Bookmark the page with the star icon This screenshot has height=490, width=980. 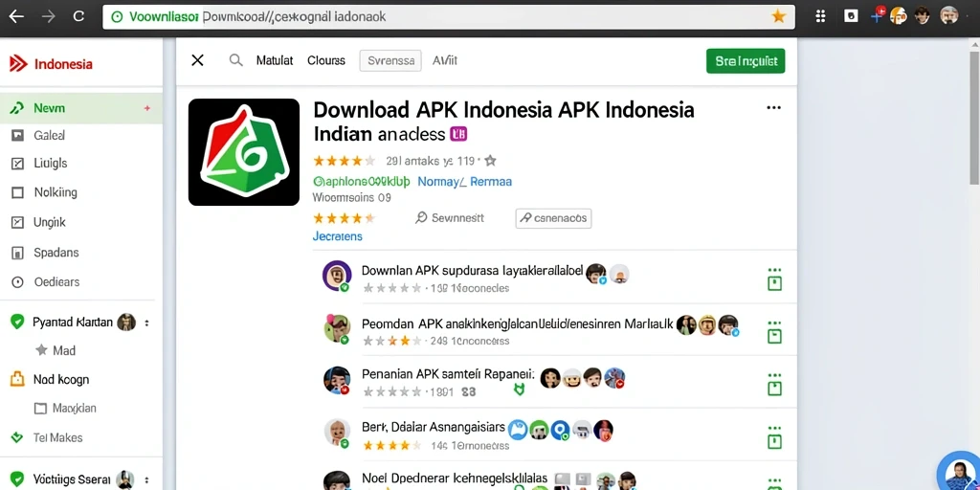pos(778,17)
